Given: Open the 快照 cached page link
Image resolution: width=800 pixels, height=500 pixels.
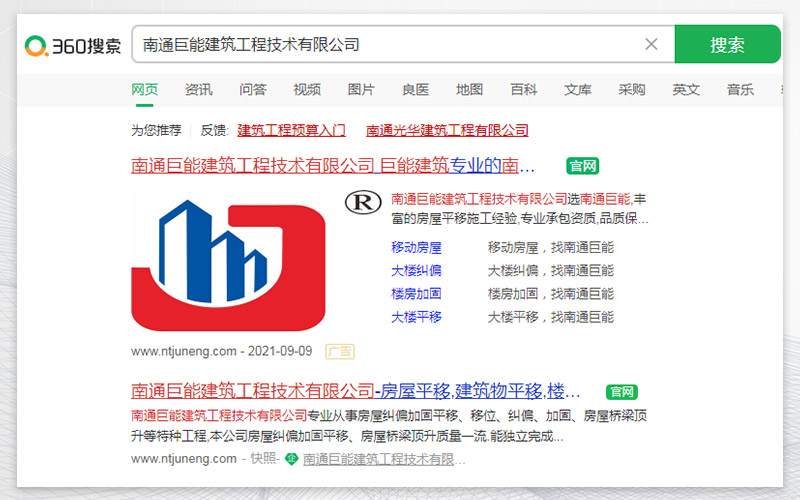Looking at the screenshot, I should [x=263, y=459].
